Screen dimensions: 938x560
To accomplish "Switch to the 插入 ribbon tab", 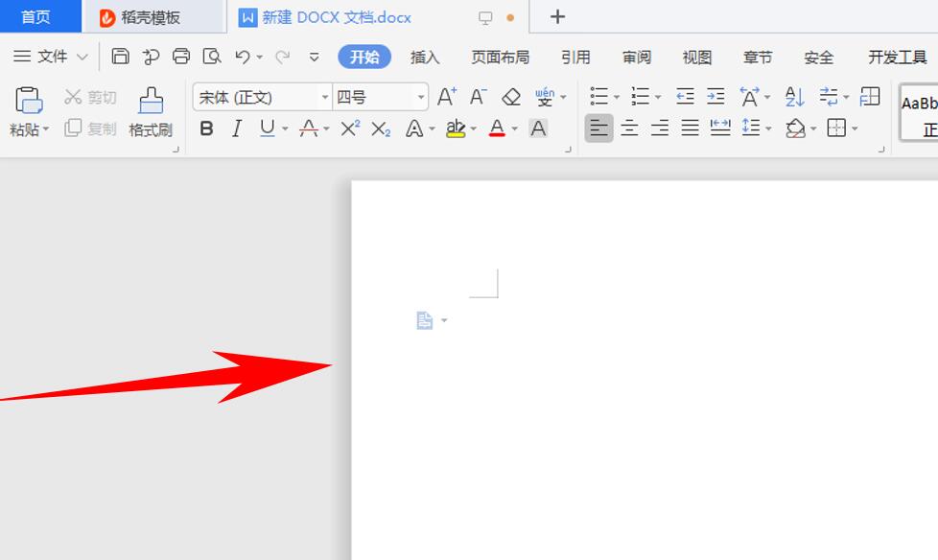I will tap(425, 58).
